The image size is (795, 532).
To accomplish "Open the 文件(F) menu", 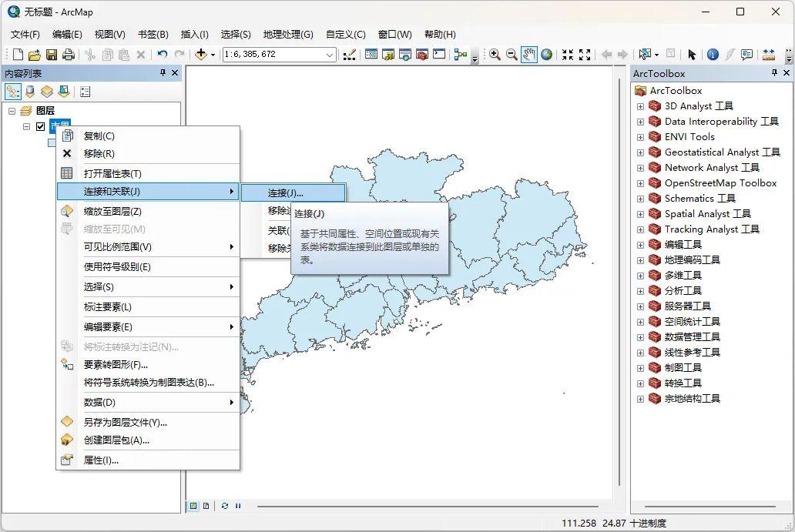I will point(25,35).
